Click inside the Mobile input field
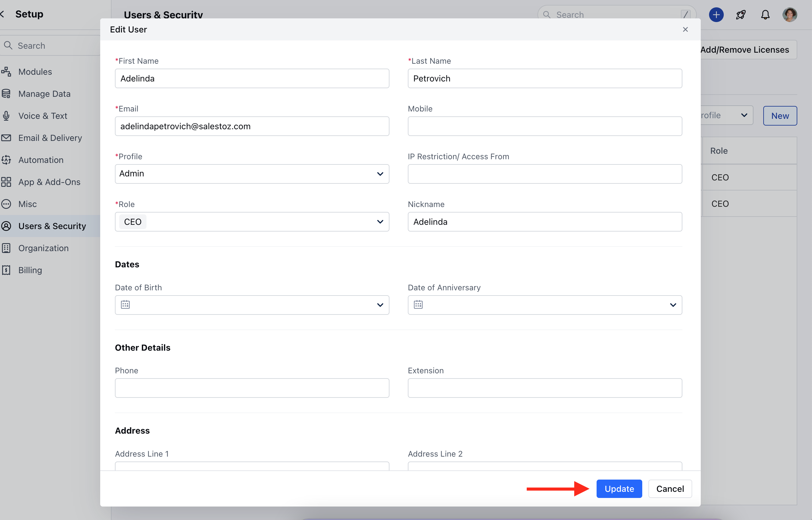This screenshot has height=520, width=812. tap(544, 126)
